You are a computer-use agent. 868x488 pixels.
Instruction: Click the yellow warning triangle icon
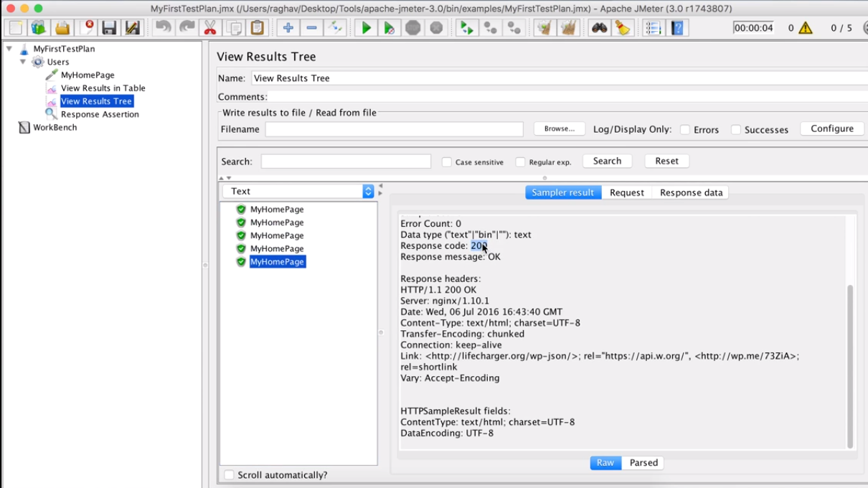[806, 28]
